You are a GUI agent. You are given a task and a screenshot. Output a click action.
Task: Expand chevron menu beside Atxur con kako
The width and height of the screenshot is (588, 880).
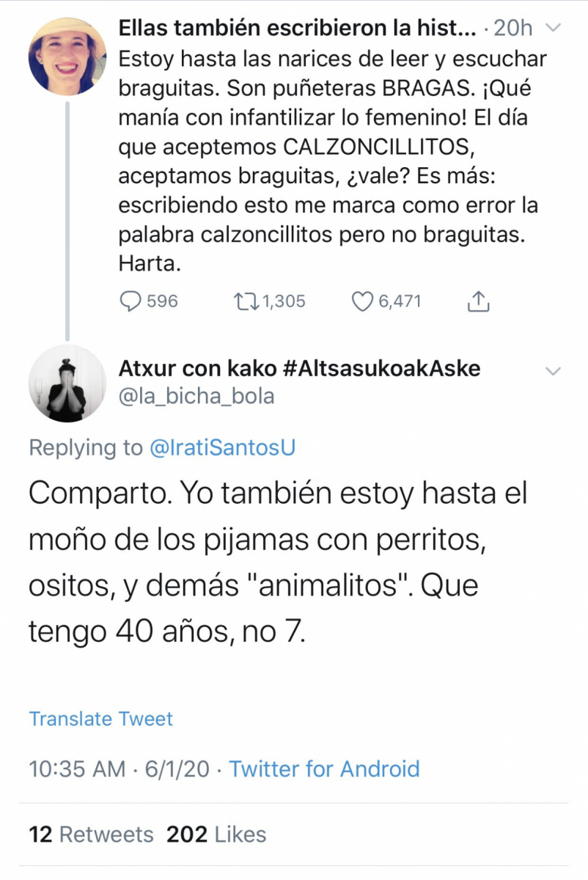pyautogui.click(x=554, y=371)
